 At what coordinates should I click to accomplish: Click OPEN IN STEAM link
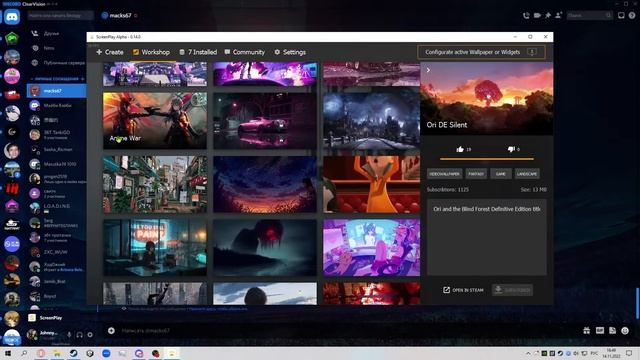coord(463,290)
